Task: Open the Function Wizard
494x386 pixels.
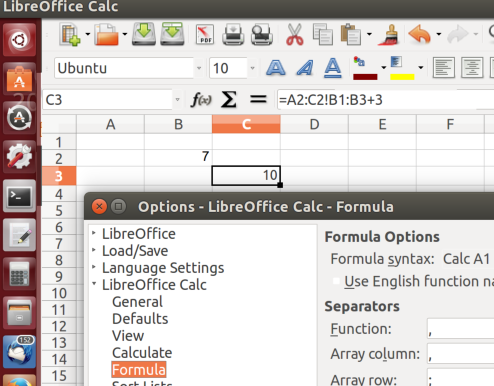Action: tap(201, 99)
